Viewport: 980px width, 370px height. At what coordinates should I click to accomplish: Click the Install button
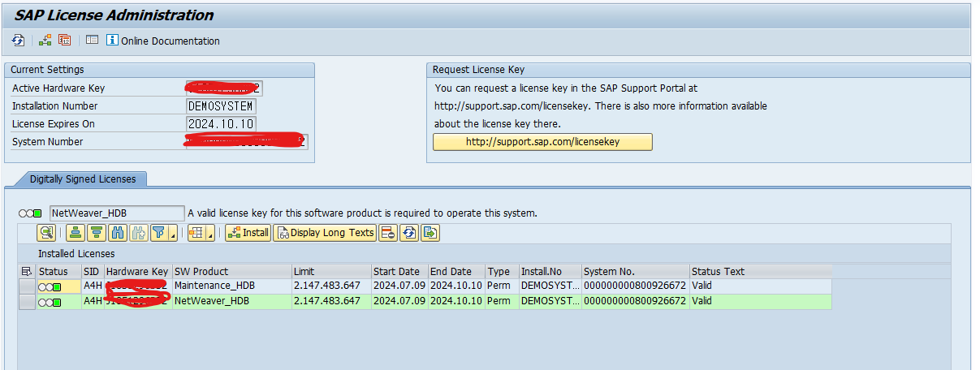click(x=248, y=233)
